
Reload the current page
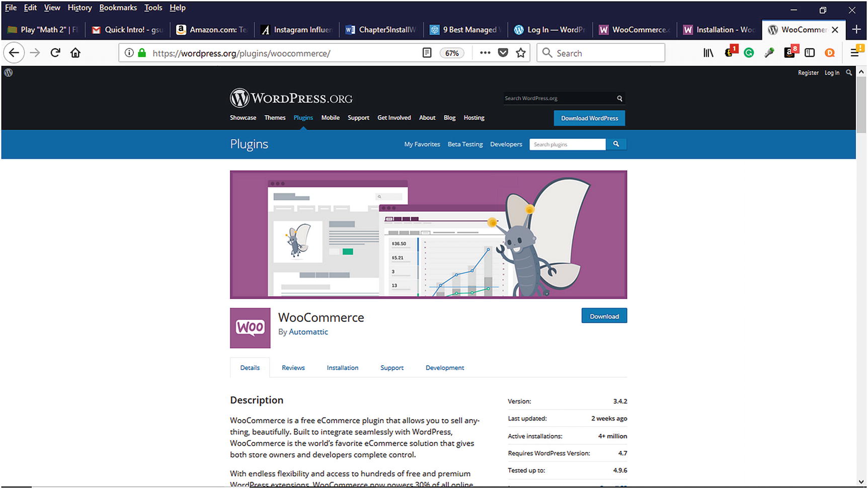tap(55, 53)
